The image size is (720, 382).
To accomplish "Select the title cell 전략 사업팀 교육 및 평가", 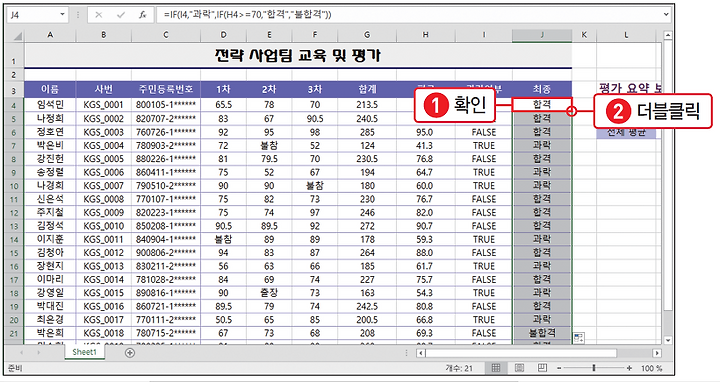I will pos(298,56).
